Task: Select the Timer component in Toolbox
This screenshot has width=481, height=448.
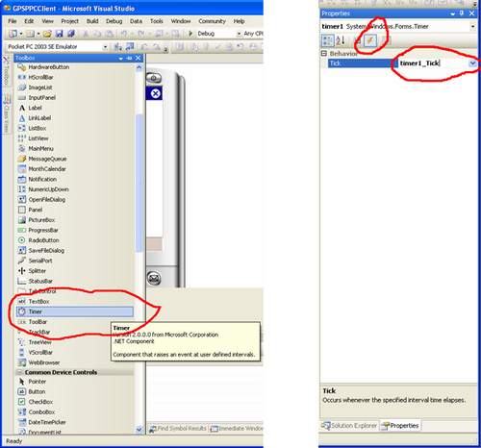Action: [x=75, y=311]
